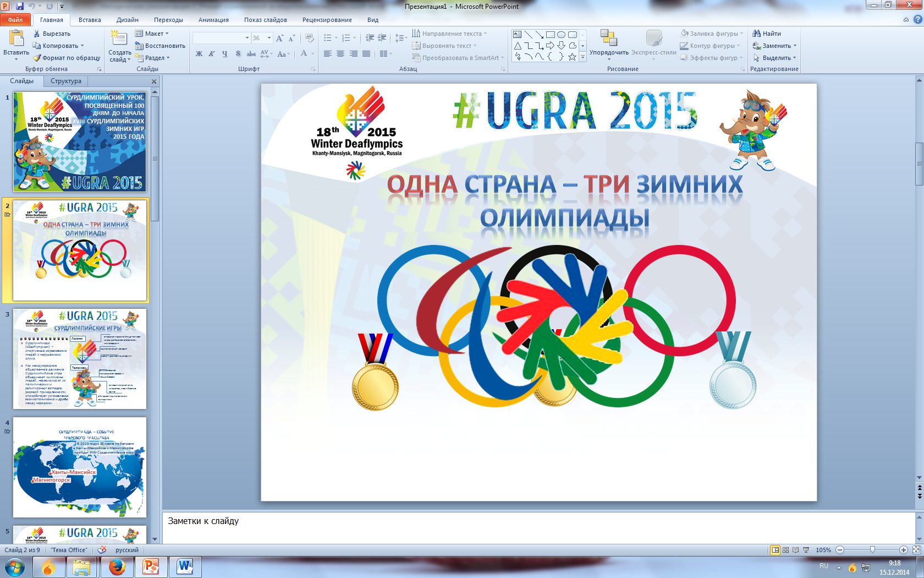Click the spell check icon in the status bar
The image size is (924, 578).
[x=102, y=549]
